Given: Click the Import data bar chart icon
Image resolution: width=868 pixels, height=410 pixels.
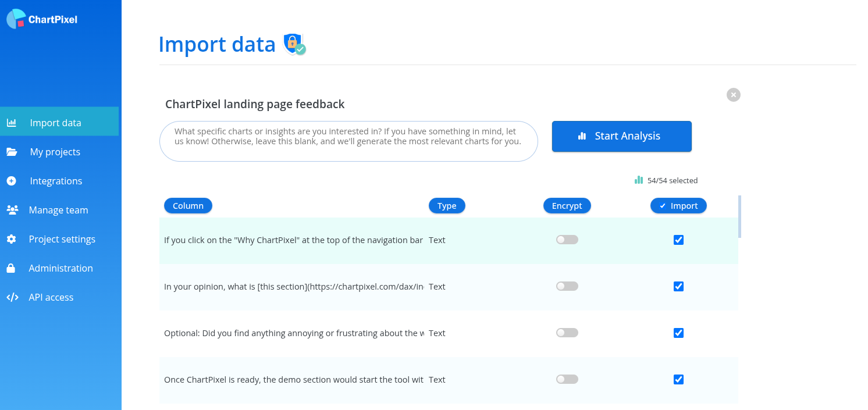Looking at the screenshot, I should (x=12, y=123).
